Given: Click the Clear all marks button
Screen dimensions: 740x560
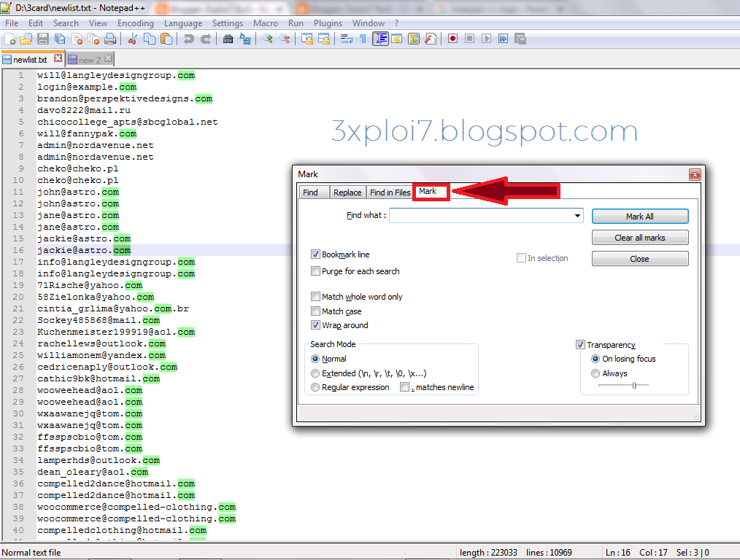Looking at the screenshot, I should 639,237.
